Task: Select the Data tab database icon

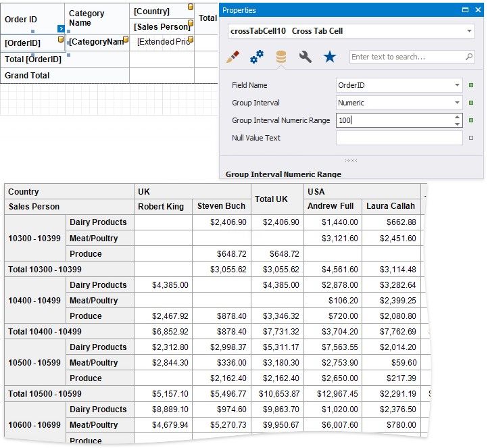Action: click(x=281, y=57)
